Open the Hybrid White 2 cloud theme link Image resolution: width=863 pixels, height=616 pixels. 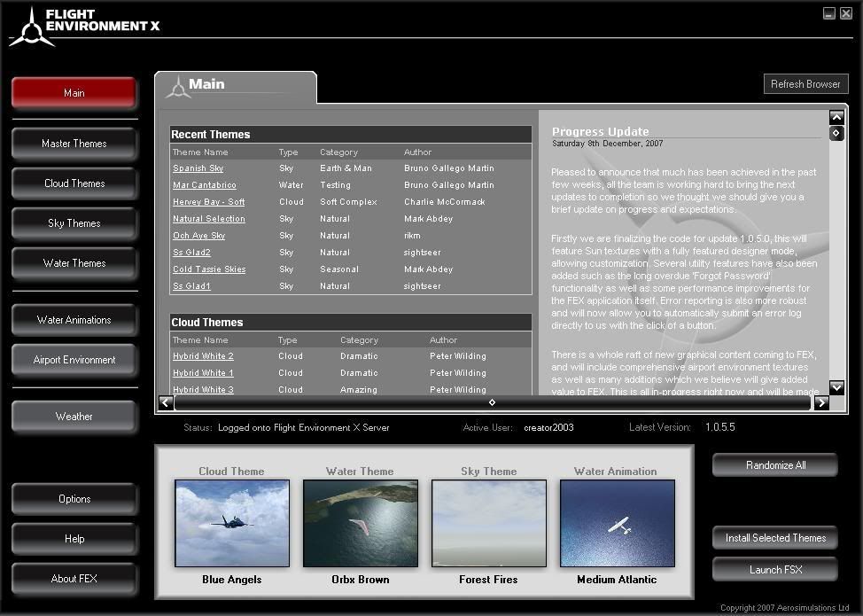(203, 356)
